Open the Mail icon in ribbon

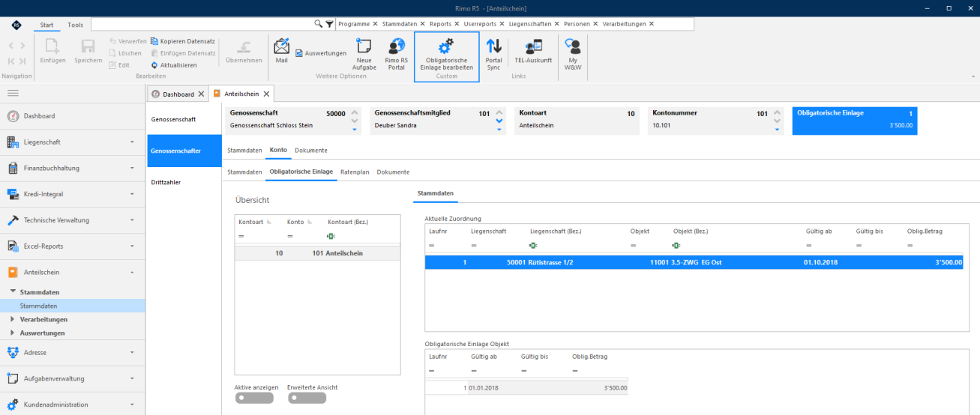[x=281, y=46]
